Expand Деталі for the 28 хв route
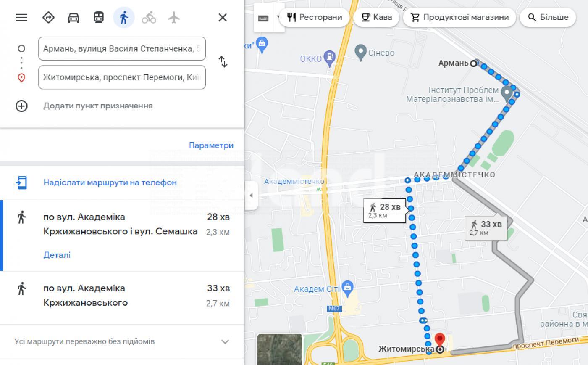 57,255
